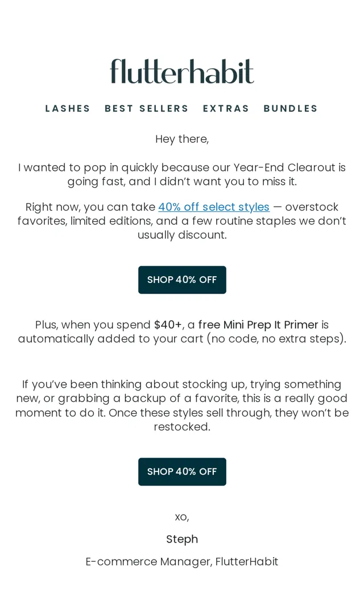This screenshot has width=364, height=592.
Task: Click the '(no code, no extra steps)' text
Action: pyautogui.click(x=276, y=339)
